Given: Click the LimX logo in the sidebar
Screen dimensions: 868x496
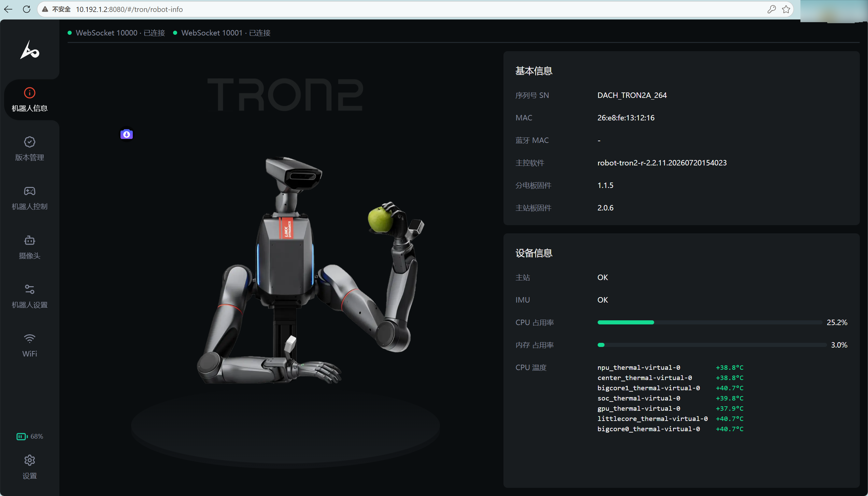Looking at the screenshot, I should pos(30,50).
